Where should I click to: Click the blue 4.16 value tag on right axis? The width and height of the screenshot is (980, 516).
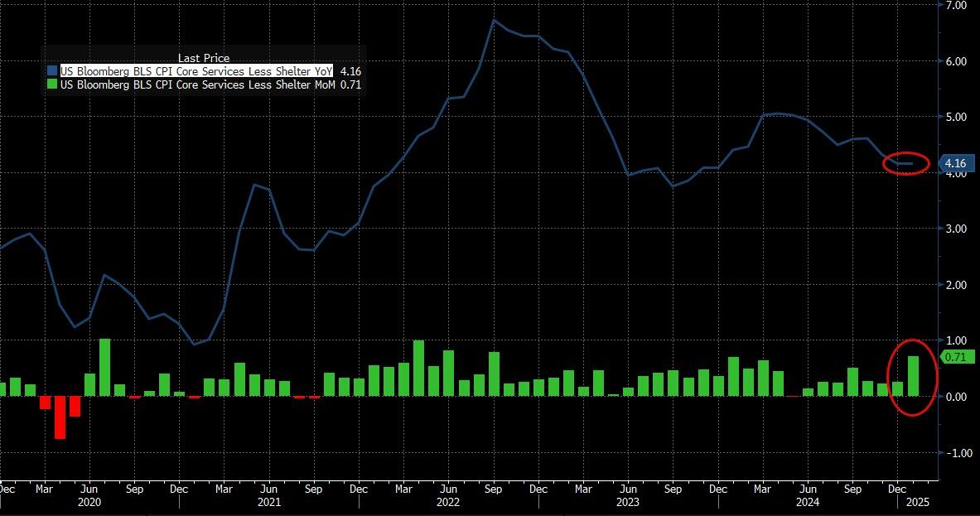[958, 164]
